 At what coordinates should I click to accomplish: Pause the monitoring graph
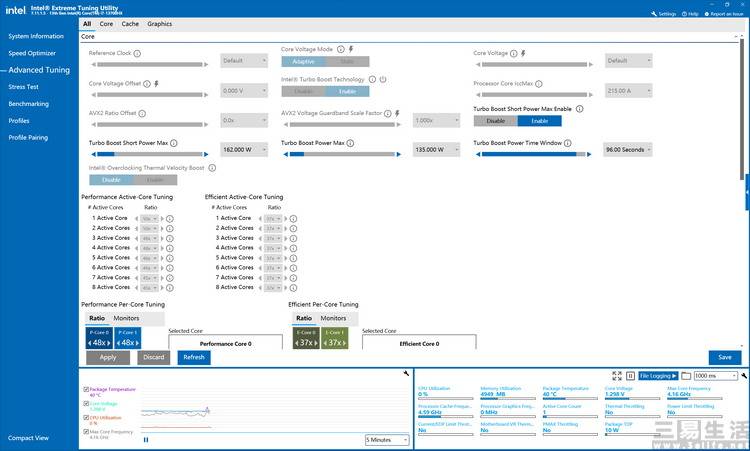[x=146, y=439]
